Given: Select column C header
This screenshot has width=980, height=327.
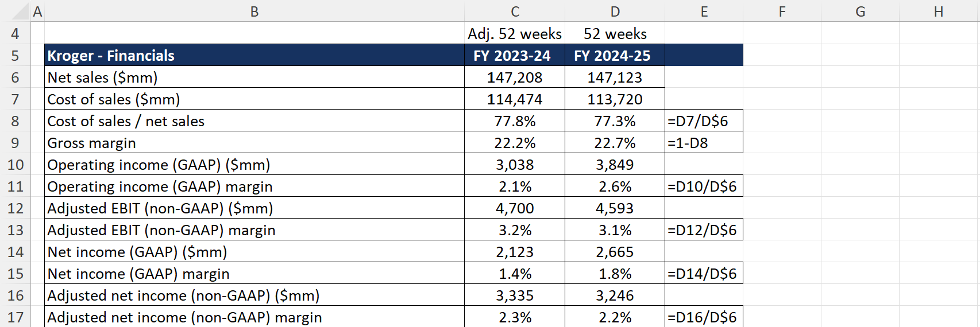Looking at the screenshot, I should 515,11.
